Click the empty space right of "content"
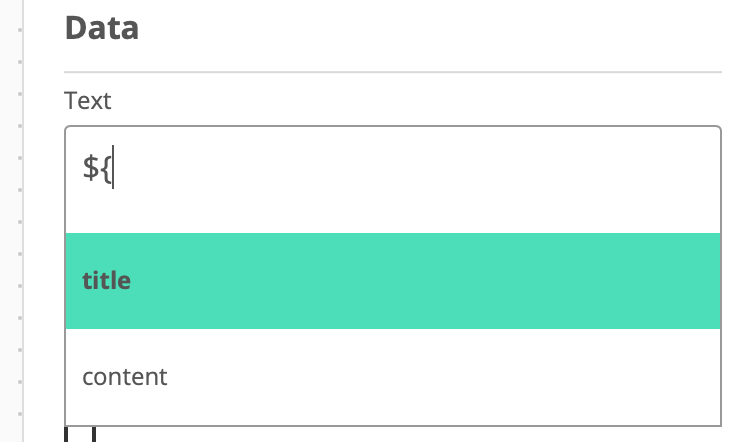Viewport: 748px width, 442px height. [444, 377]
